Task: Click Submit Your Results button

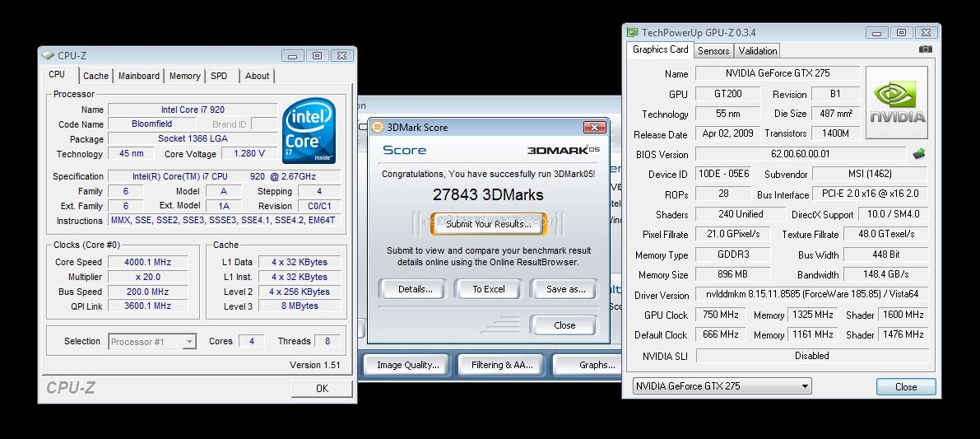Action: (489, 224)
